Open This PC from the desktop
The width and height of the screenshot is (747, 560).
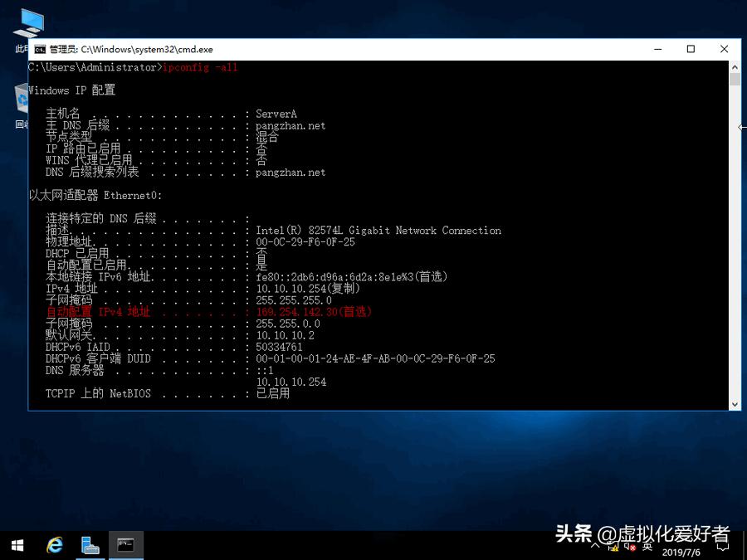point(28,21)
